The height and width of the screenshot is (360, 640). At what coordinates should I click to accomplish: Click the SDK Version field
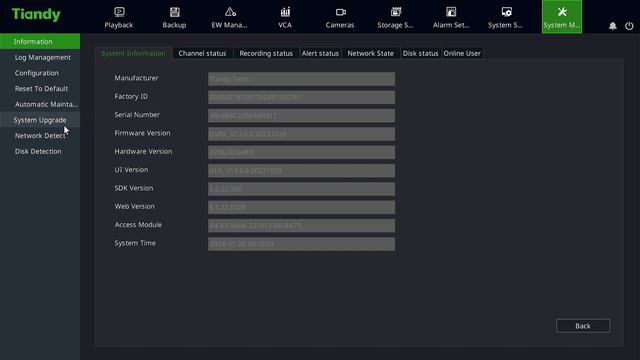301,189
